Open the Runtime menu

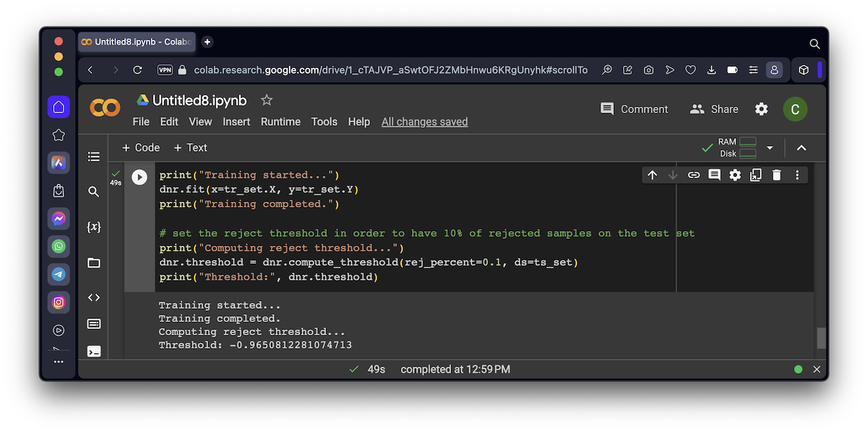[280, 122]
